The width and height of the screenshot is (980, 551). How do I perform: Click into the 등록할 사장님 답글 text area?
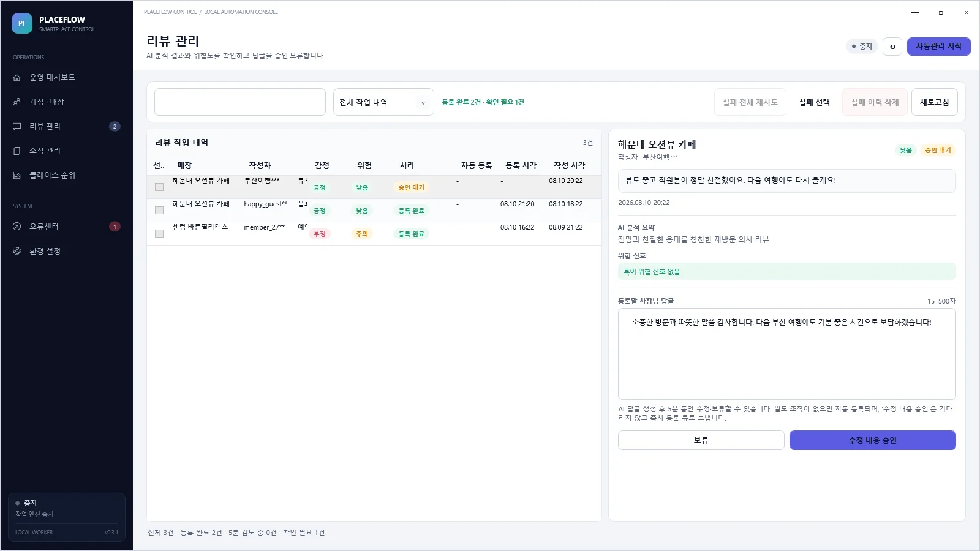[x=786, y=354]
